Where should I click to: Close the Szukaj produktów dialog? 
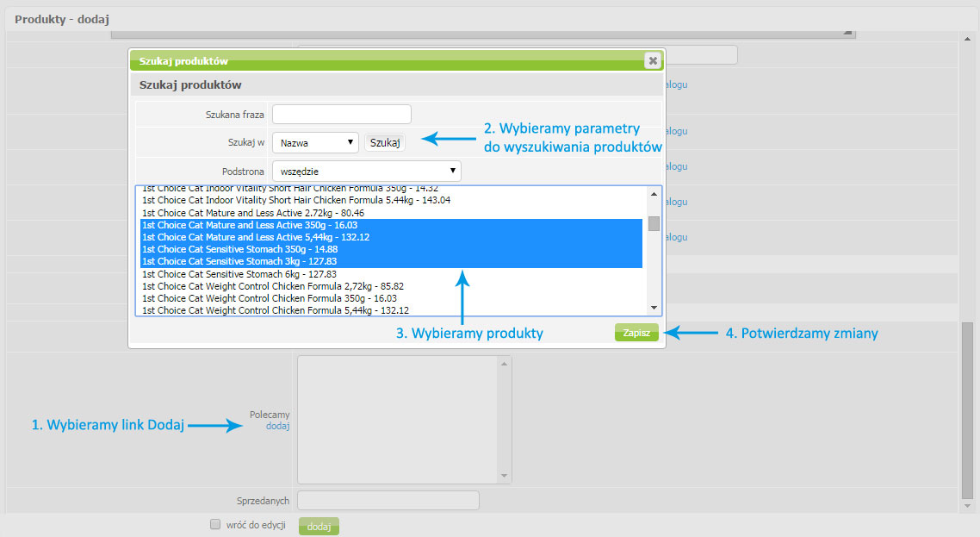(653, 60)
